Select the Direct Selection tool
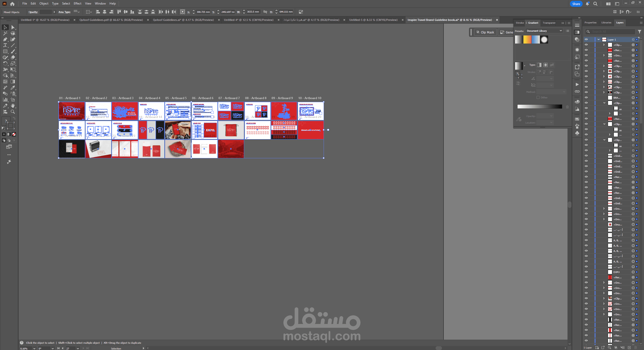644x350 pixels. 13,27
